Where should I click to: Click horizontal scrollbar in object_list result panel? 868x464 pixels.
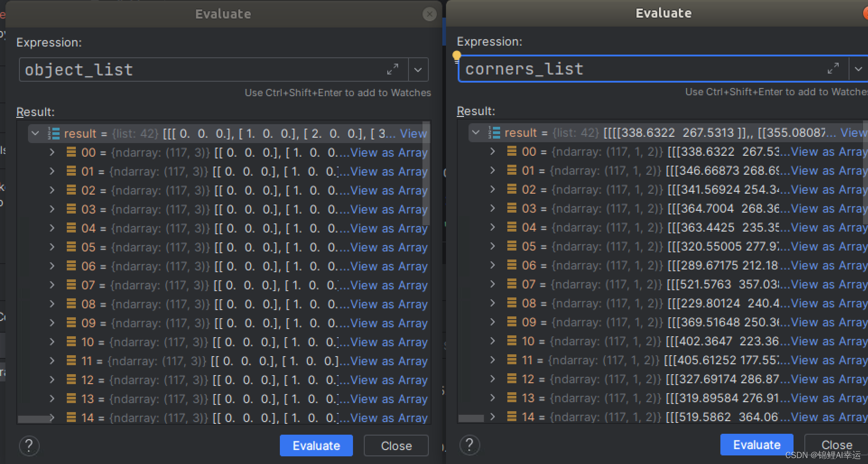tap(35, 419)
